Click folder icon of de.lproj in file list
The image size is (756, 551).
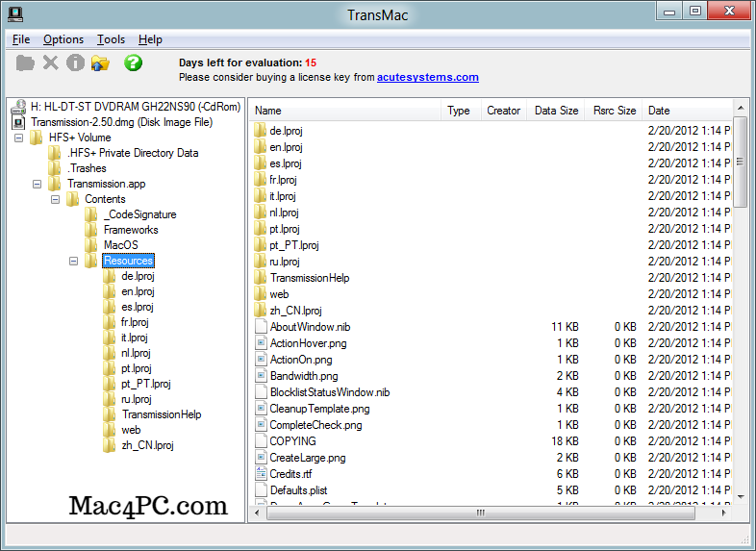point(260,131)
